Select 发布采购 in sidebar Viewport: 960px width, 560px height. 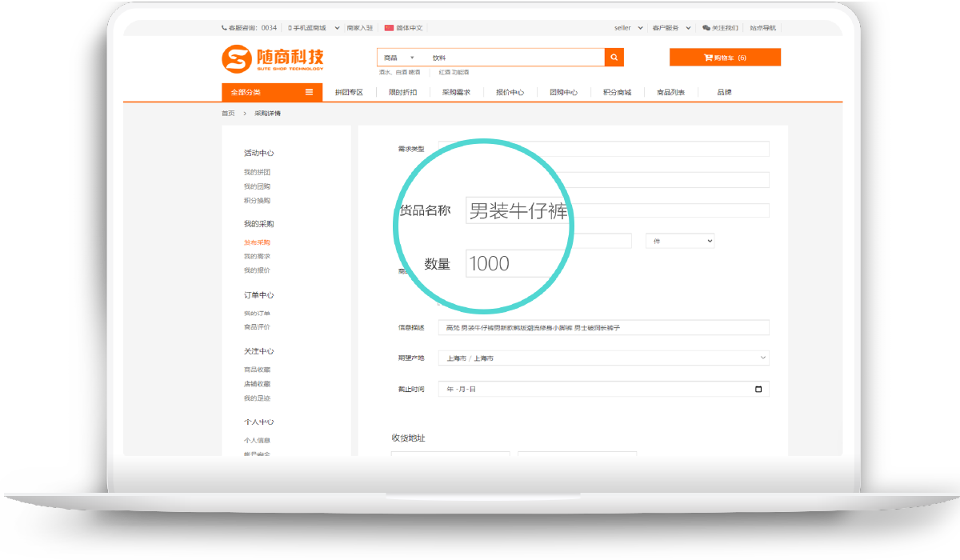click(257, 242)
